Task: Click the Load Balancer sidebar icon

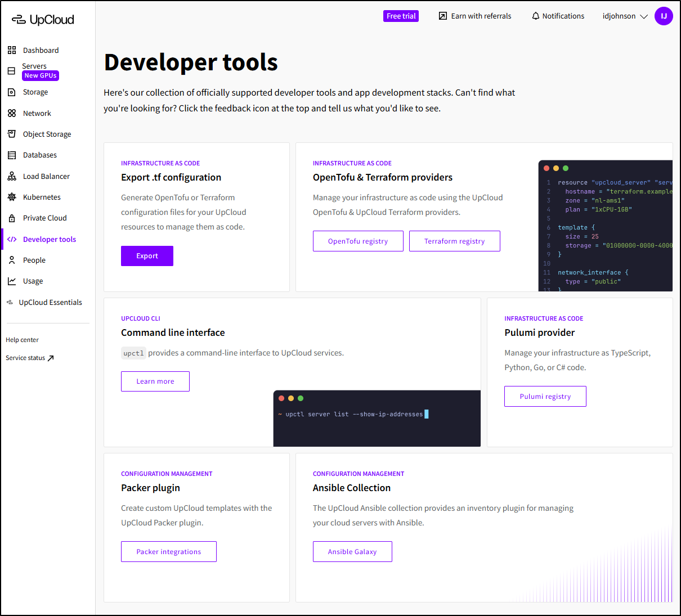Action: pos(12,176)
